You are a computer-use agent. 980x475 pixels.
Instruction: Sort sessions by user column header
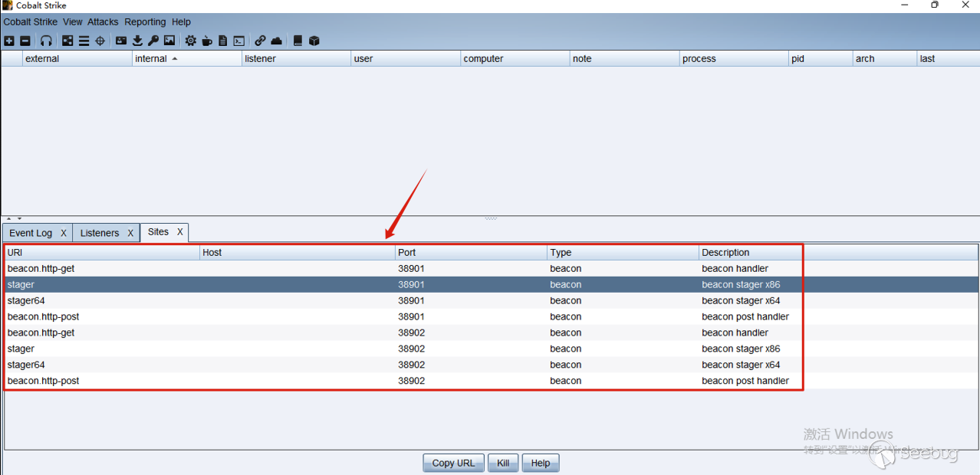coord(406,58)
